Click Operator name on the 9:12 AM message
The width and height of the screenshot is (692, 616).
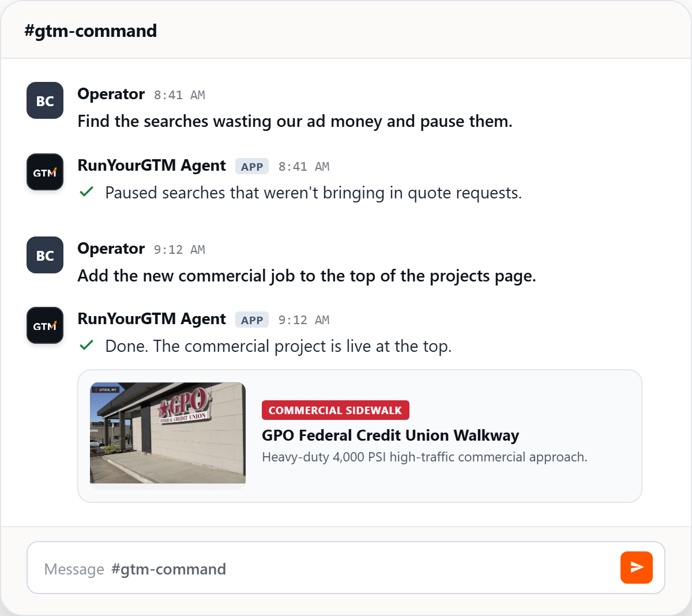[111, 249]
